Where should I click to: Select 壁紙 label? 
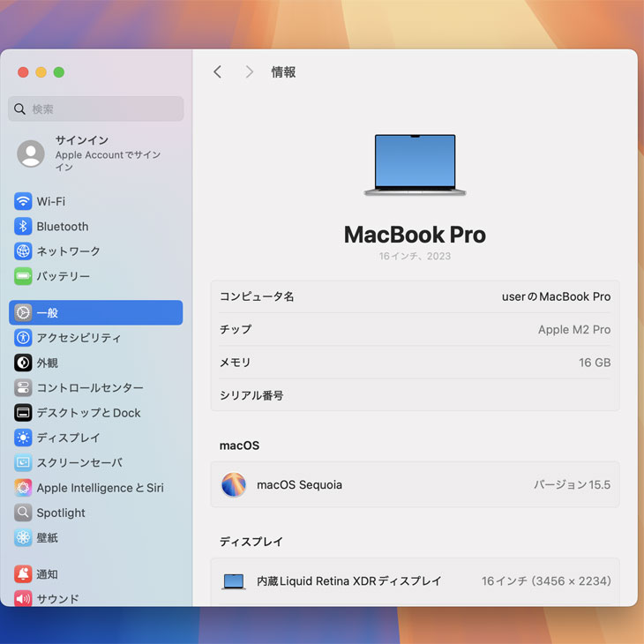(48, 537)
